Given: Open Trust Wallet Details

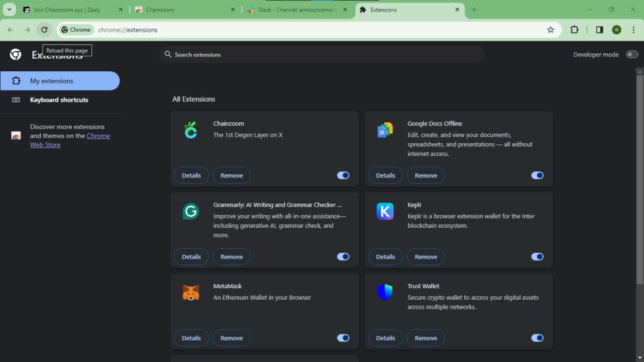Looking at the screenshot, I should click(x=385, y=338).
